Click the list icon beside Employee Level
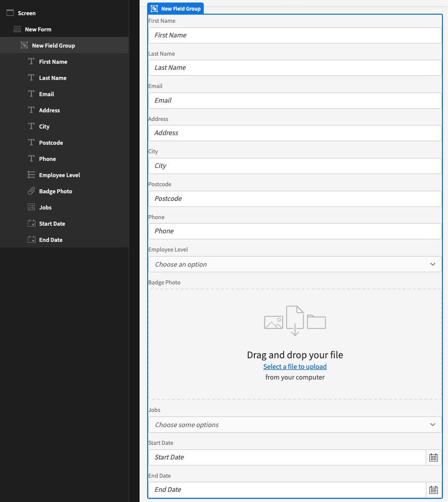 pyautogui.click(x=31, y=175)
